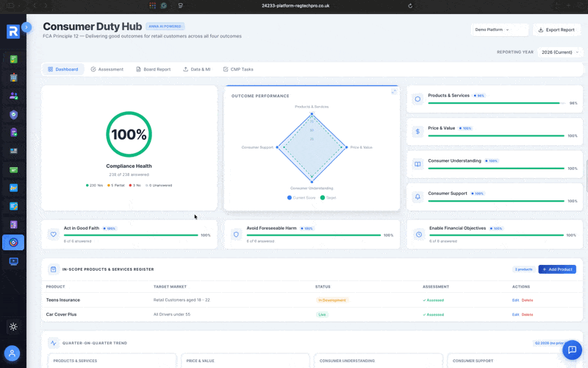Open the purple form list sidebar module
This screenshot has height=368, width=588.
(x=13, y=224)
